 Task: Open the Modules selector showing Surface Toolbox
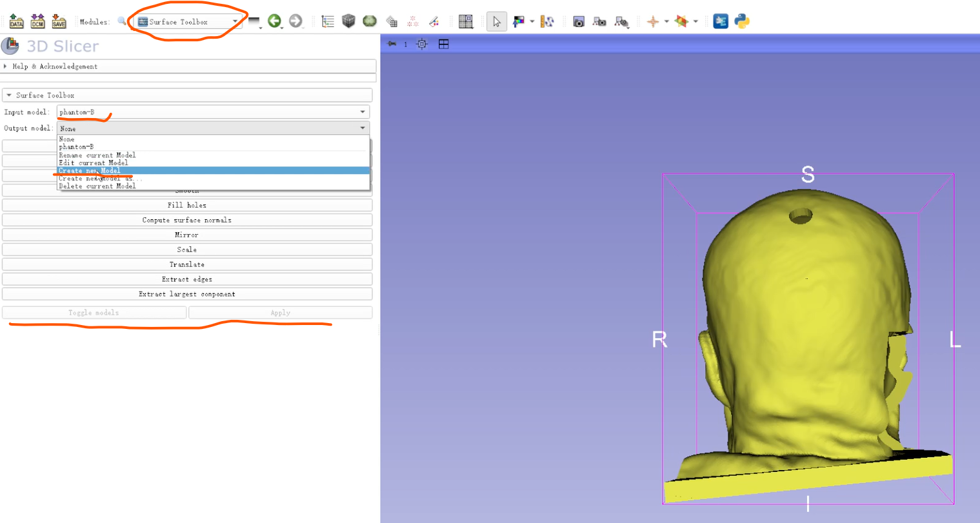coord(188,21)
